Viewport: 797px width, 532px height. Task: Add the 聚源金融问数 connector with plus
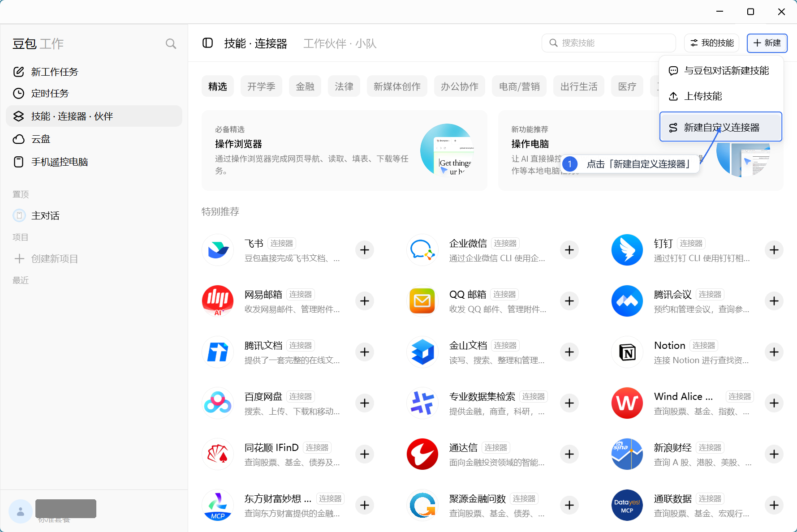point(569,505)
